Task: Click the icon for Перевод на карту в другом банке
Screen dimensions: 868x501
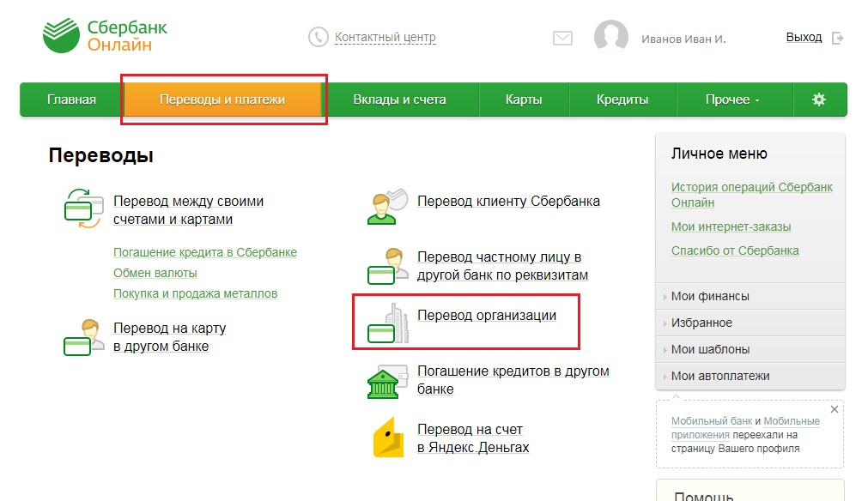Action: click(83, 337)
